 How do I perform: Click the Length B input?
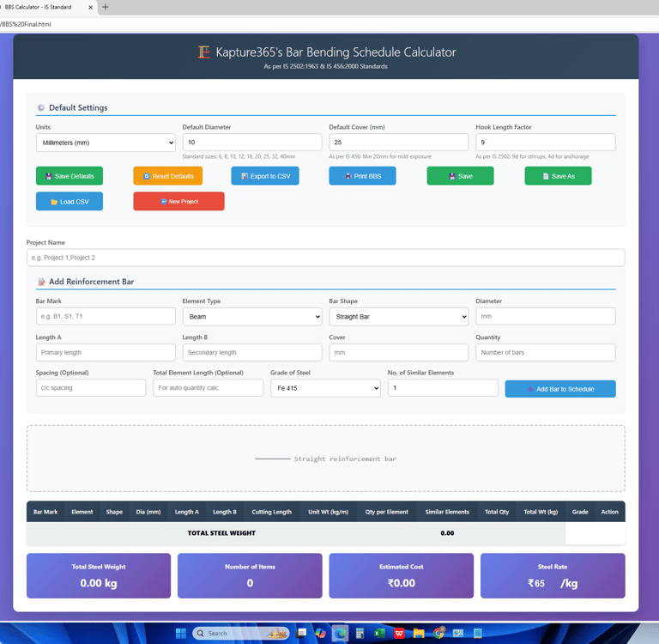coord(252,353)
